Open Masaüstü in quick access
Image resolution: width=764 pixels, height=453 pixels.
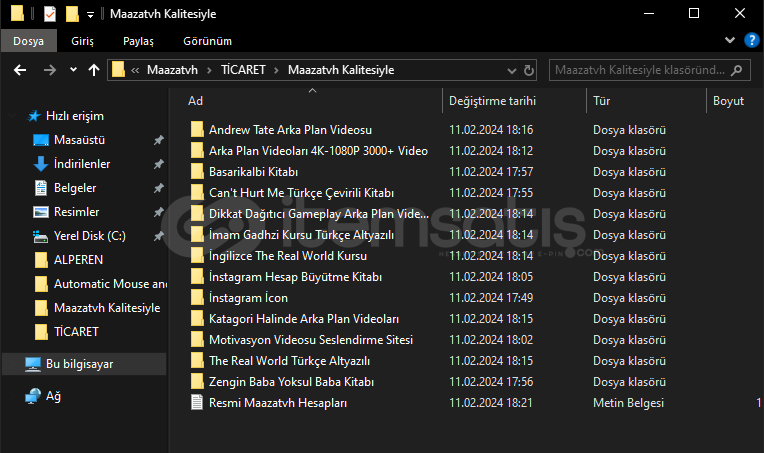79,140
